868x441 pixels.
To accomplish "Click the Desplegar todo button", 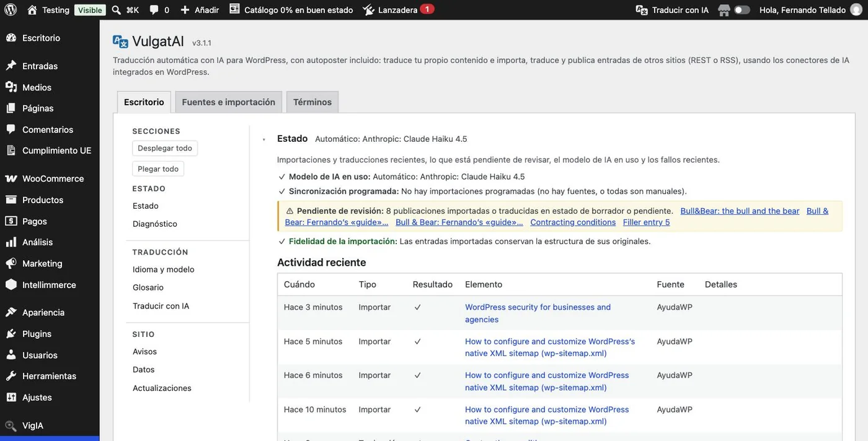I will pos(165,148).
